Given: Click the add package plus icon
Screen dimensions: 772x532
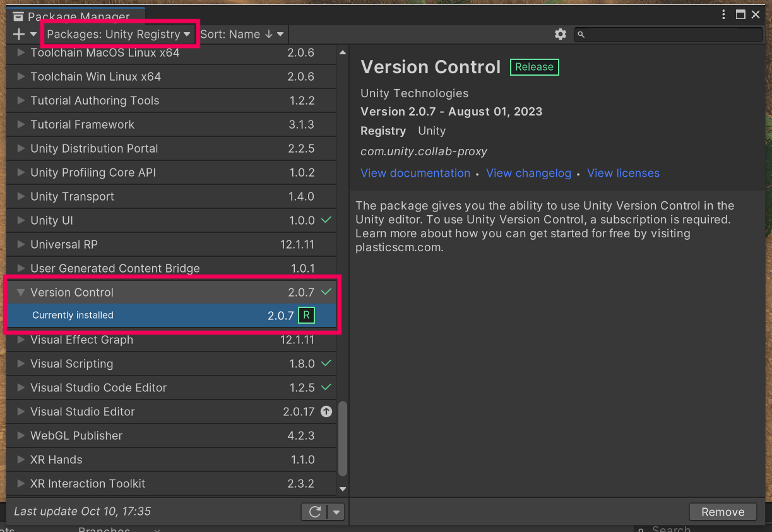Looking at the screenshot, I should pos(19,34).
